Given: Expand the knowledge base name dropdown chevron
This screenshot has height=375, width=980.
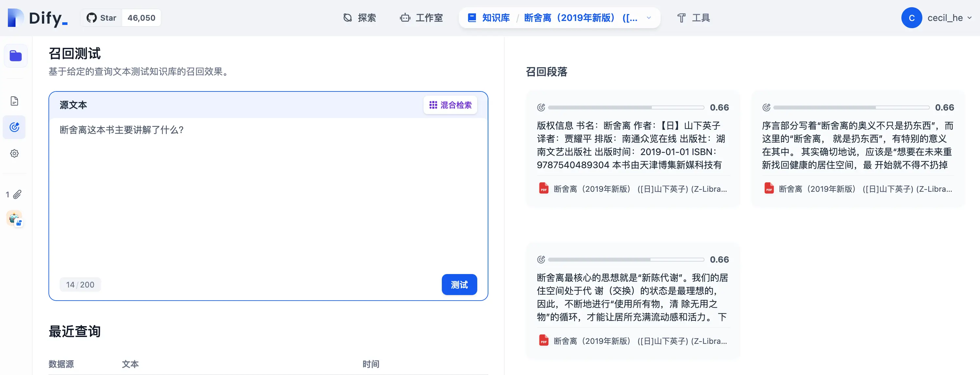Looking at the screenshot, I should (x=649, y=18).
